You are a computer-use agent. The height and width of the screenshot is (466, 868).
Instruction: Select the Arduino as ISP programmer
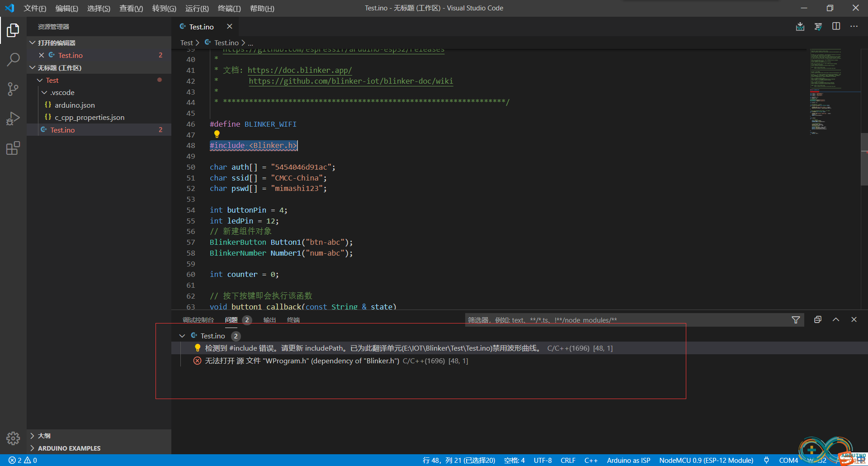pyautogui.click(x=628, y=460)
